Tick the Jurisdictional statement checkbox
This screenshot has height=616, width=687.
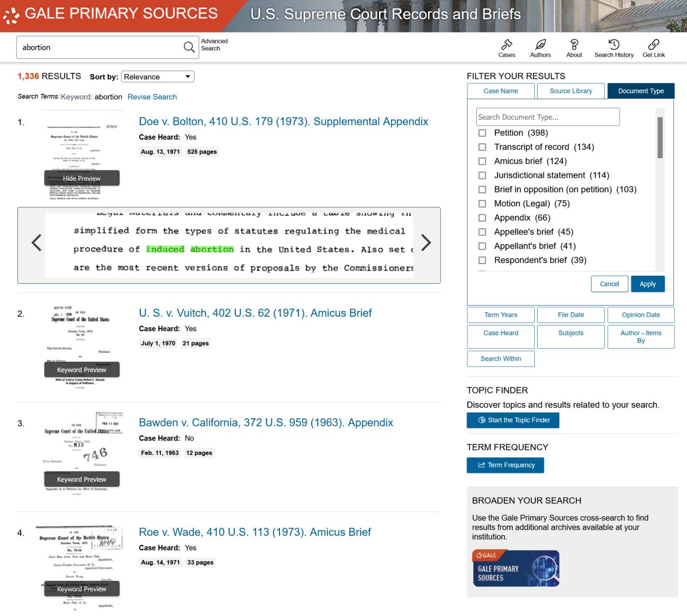pos(482,175)
